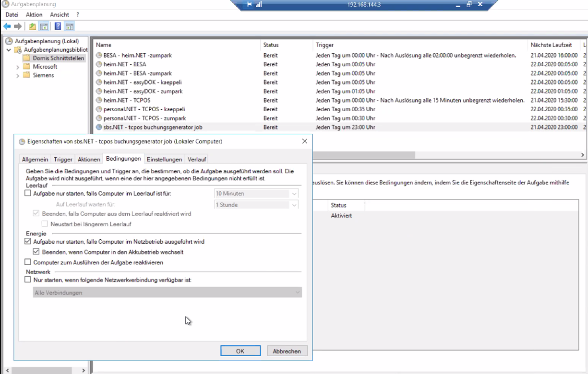Click the Aufgabenplanung (Lokal) clock icon

[9, 41]
